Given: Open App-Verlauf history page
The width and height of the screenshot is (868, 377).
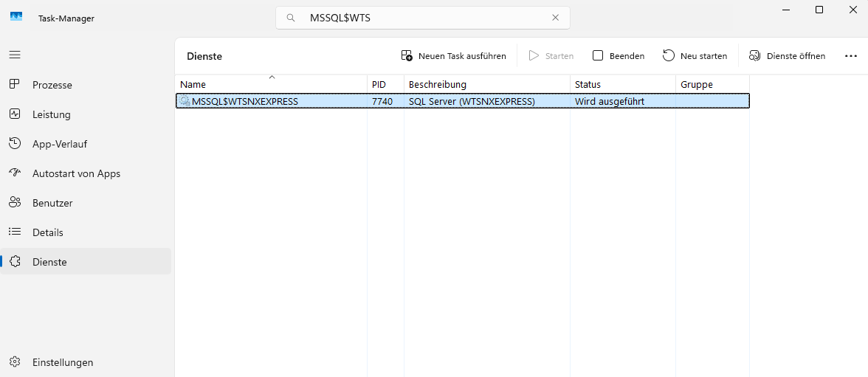Looking at the screenshot, I should click(59, 144).
